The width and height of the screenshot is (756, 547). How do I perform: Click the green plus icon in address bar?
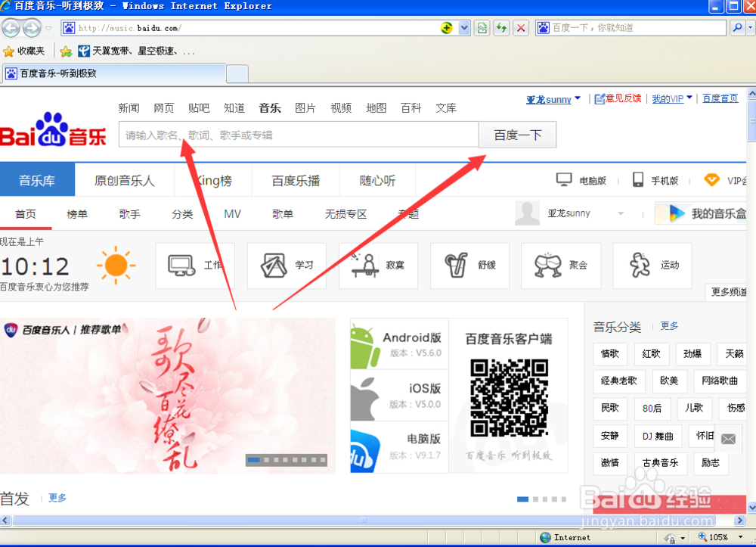tap(447, 28)
